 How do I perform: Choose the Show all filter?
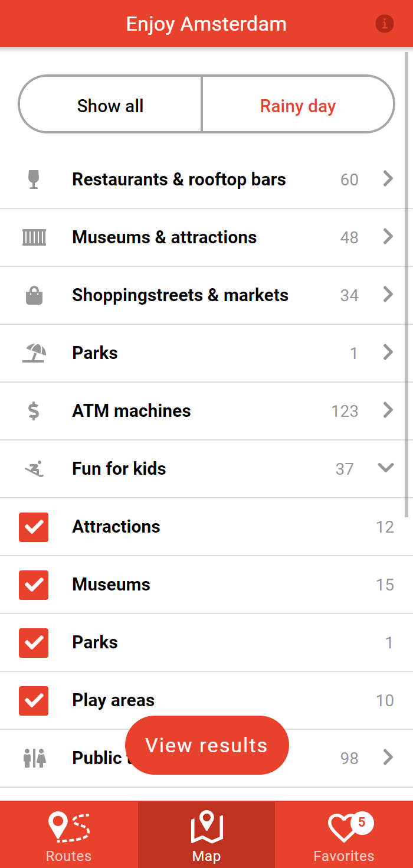(110, 106)
